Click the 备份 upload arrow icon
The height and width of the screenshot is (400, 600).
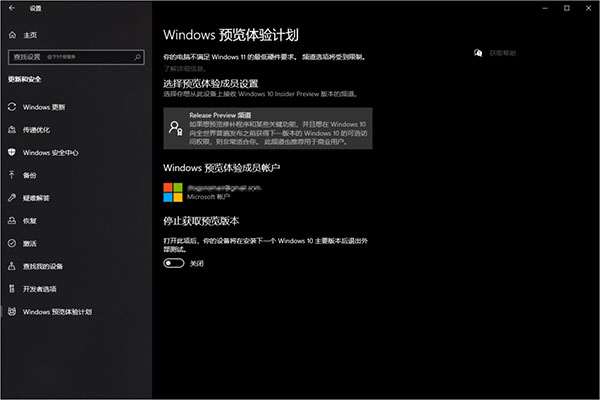pos(12,175)
